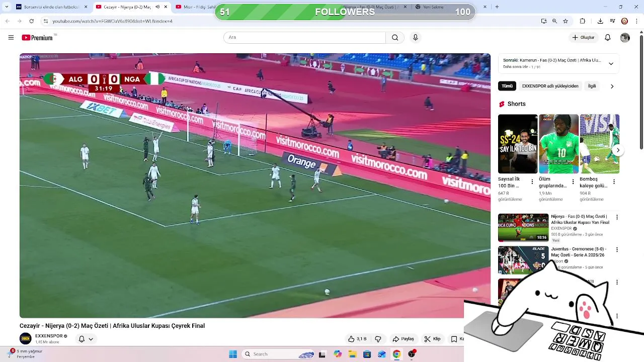Open the YouTube hamburger guide menu
This screenshot has height=362, width=644.
(x=11, y=37)
